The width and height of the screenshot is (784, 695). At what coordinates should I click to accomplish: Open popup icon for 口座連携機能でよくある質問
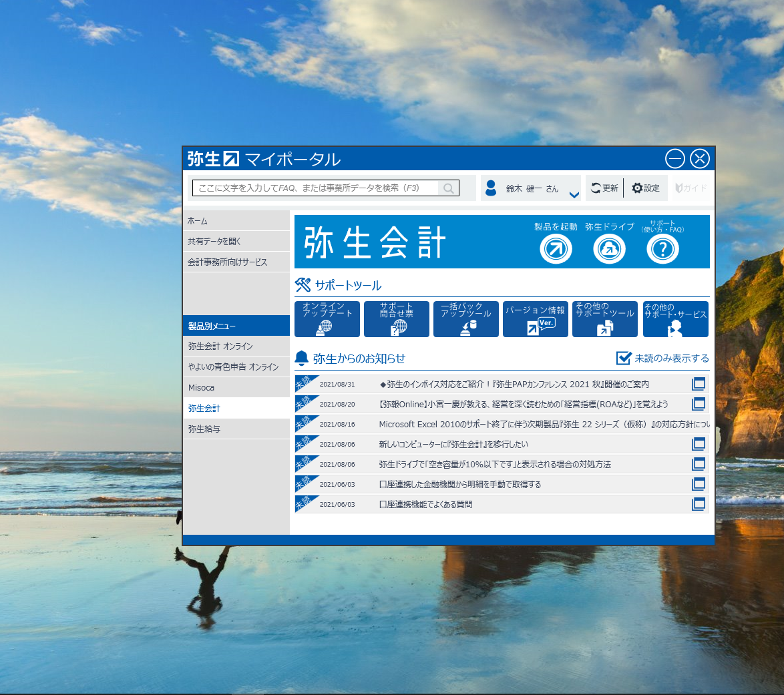(699, 504)
